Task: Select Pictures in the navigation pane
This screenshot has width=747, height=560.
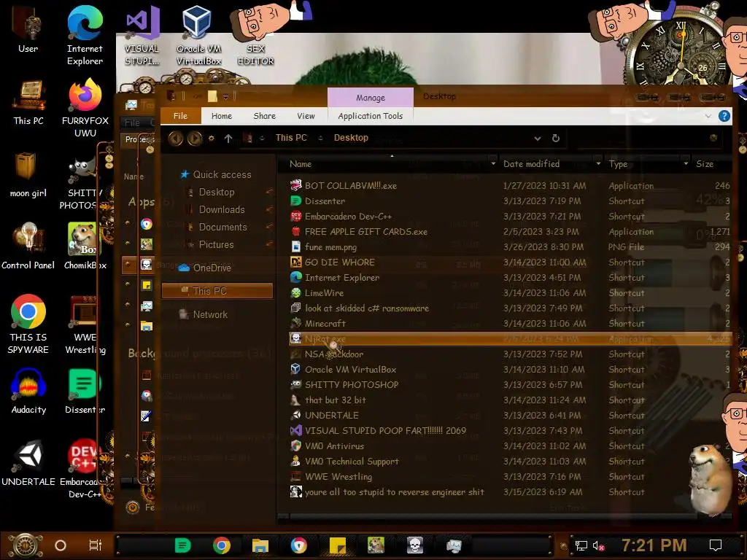Action: (x=216, y=245)
